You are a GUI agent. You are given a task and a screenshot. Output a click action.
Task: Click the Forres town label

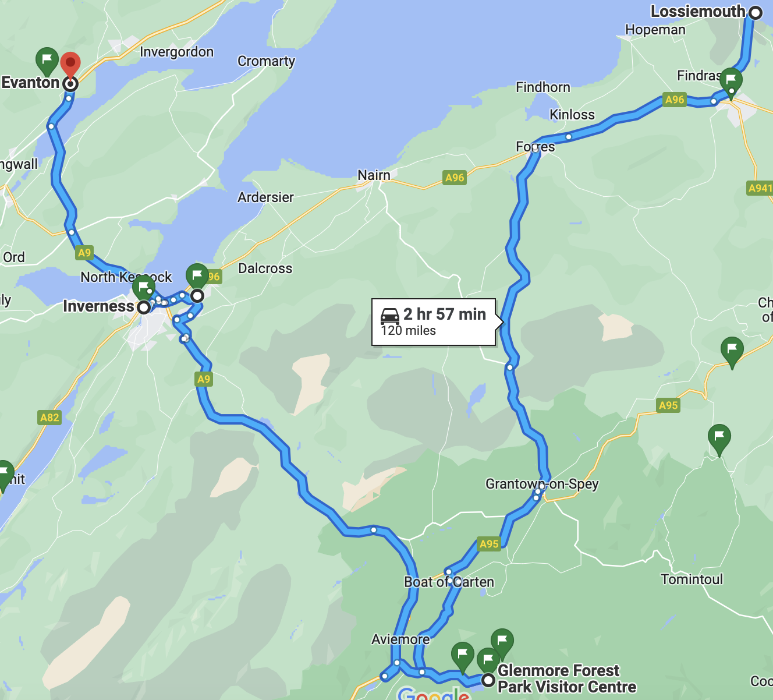tap(536, 147)
